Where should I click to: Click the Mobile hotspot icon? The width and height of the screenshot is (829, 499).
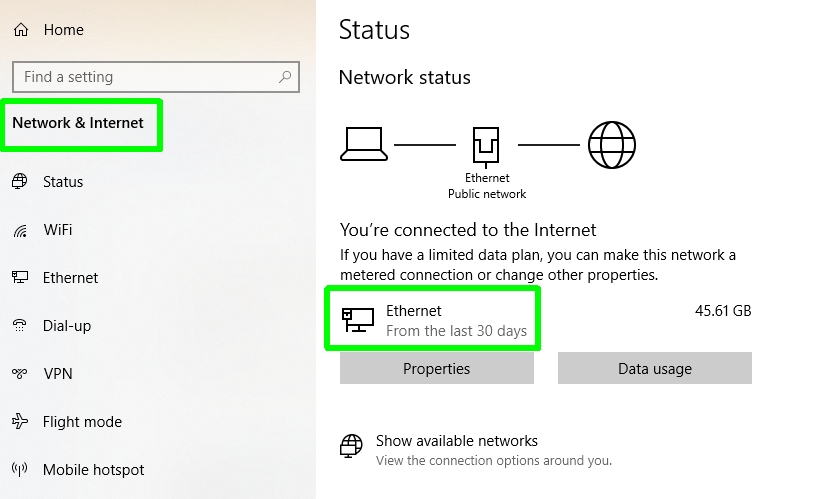[19, 470]
